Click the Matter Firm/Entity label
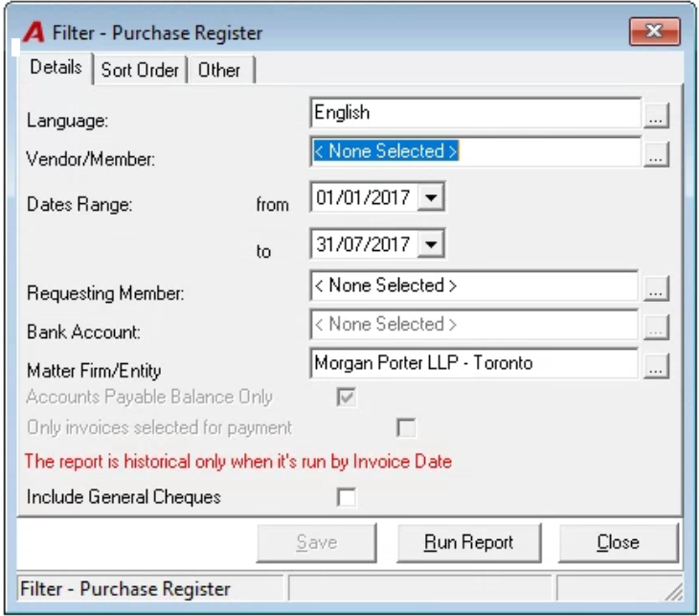This screenshot has width=699, height=616. pos(94,371)
